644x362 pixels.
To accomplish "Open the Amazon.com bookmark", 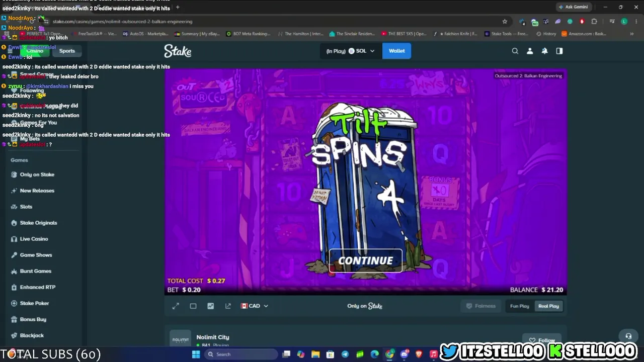I will pyautogui.click(x=584, y=34).
